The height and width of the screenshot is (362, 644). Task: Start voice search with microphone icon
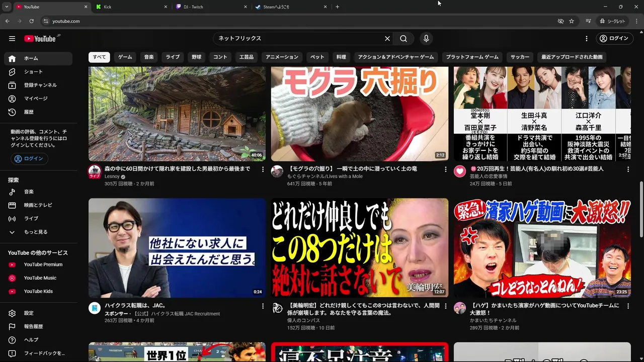426,39
